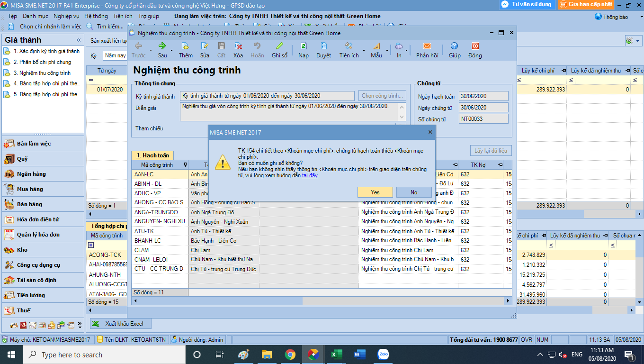
Task: Click the Duyệt toolbar icon
Action: (x=324, y=46)
